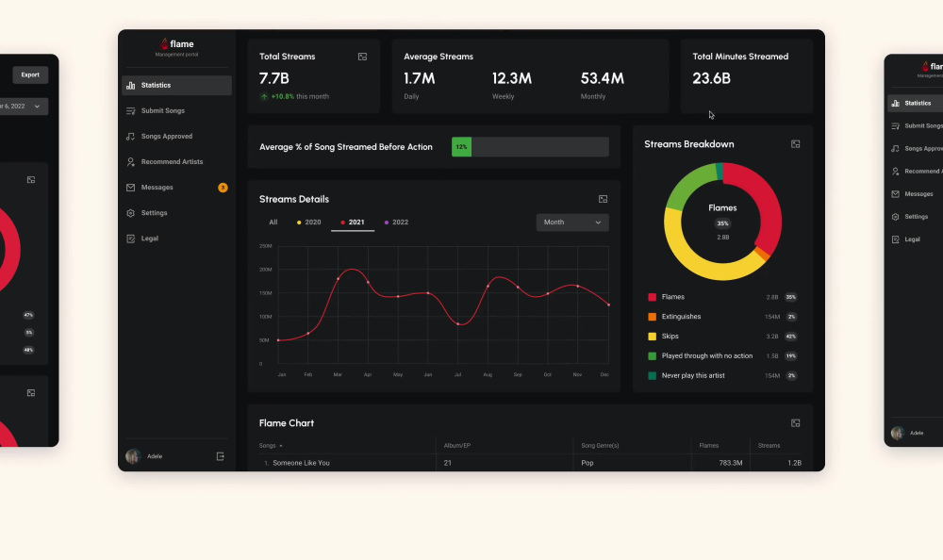Click logout icon beside Adele
The image size is (943, 560).
click(220, 456)
